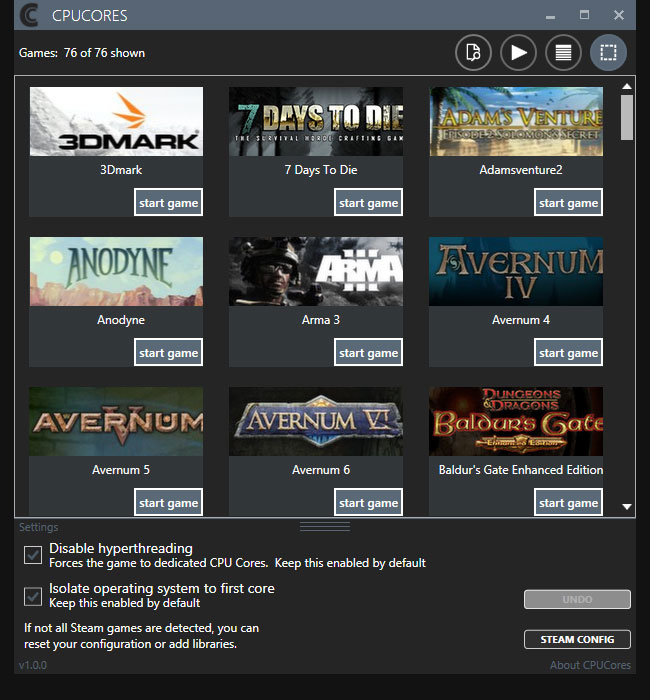Click the 'Avernum 6' game title text
The image size is (650, 700).
tap(321, 470)
